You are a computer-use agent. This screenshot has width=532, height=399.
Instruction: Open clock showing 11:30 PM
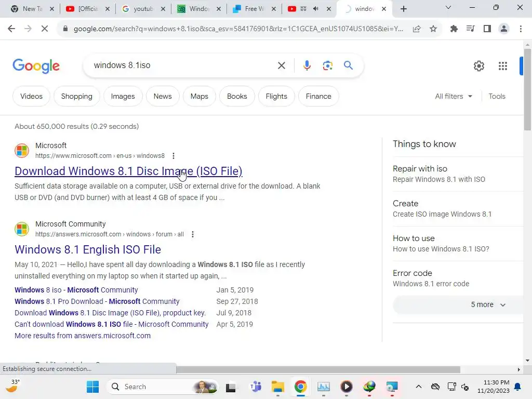(494, 387)
